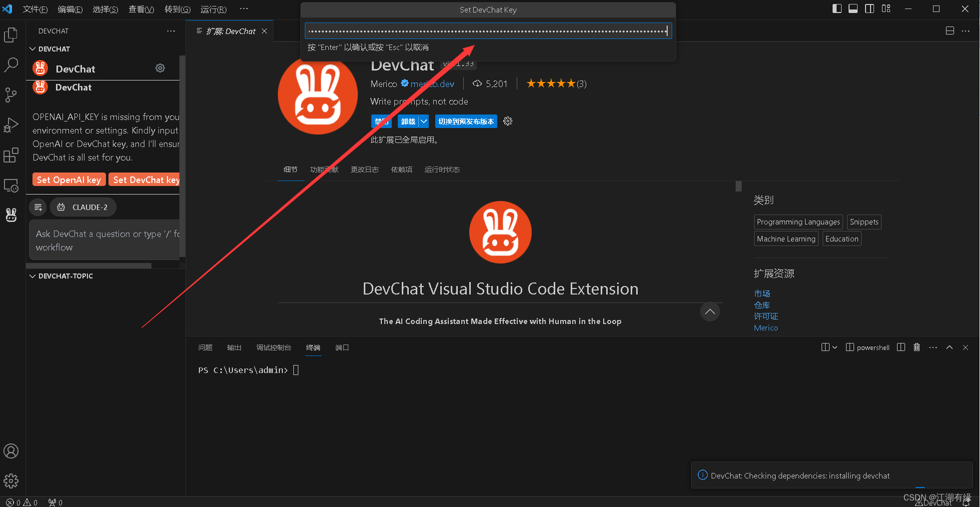Image resolution: width=980 pixels, height=507 pixels.
Task: Maximize the terminal panel size
Action: (950, 347)
